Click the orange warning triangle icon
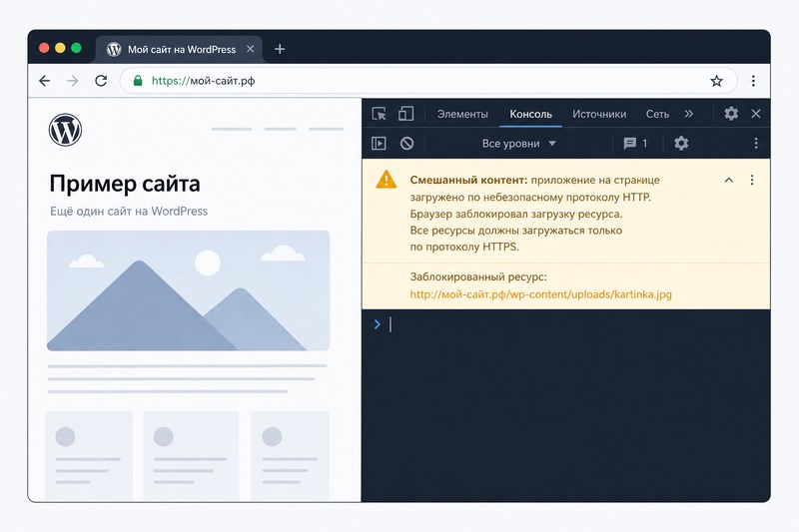799x532 pixels. [x=387, y=180]
